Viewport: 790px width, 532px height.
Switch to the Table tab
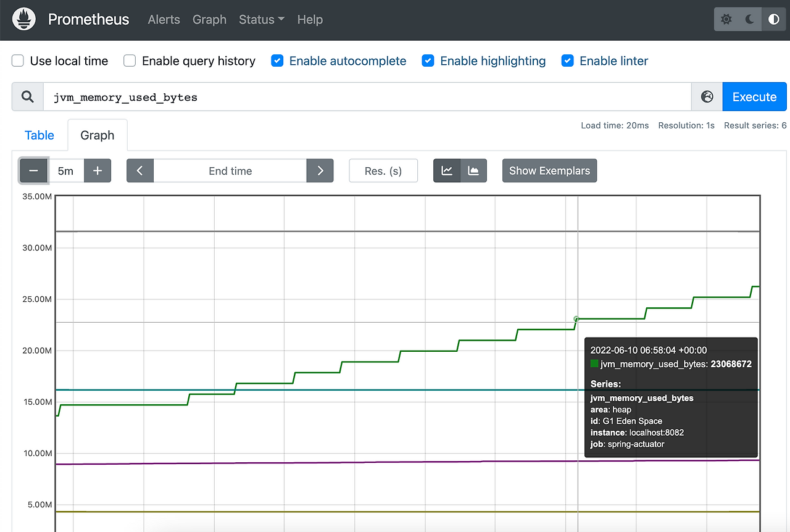39,136
